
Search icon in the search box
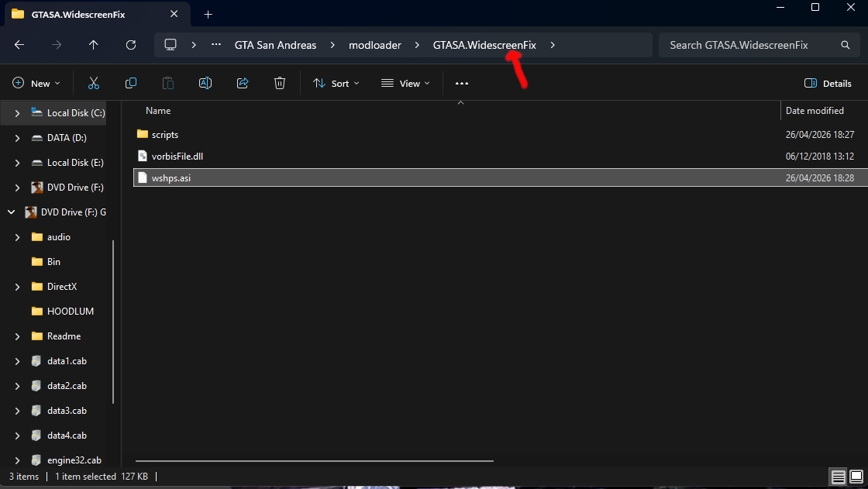pos(846,45)
